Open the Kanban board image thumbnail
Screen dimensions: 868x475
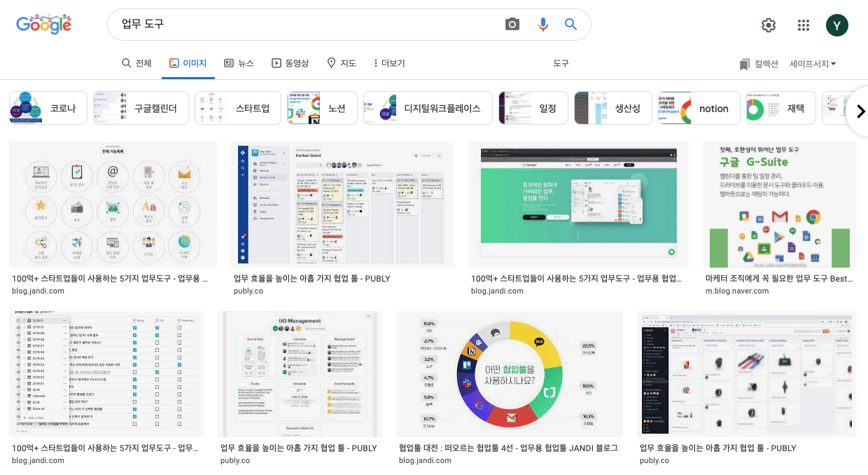pos(343,205)
